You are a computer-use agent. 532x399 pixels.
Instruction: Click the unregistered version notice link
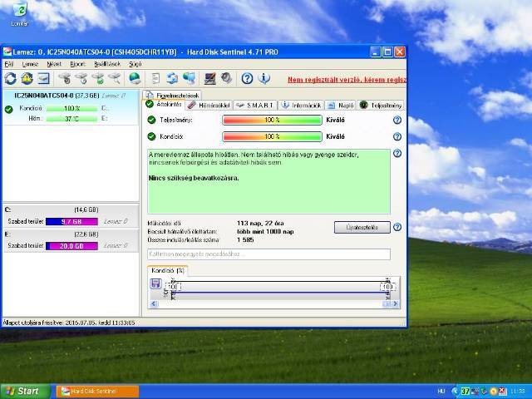click(x=347, y=80)
